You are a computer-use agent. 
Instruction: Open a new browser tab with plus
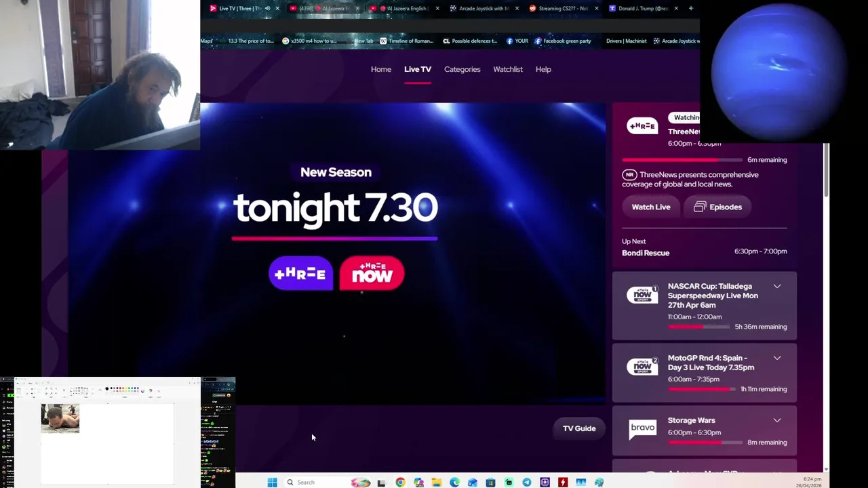pos(690,8)
